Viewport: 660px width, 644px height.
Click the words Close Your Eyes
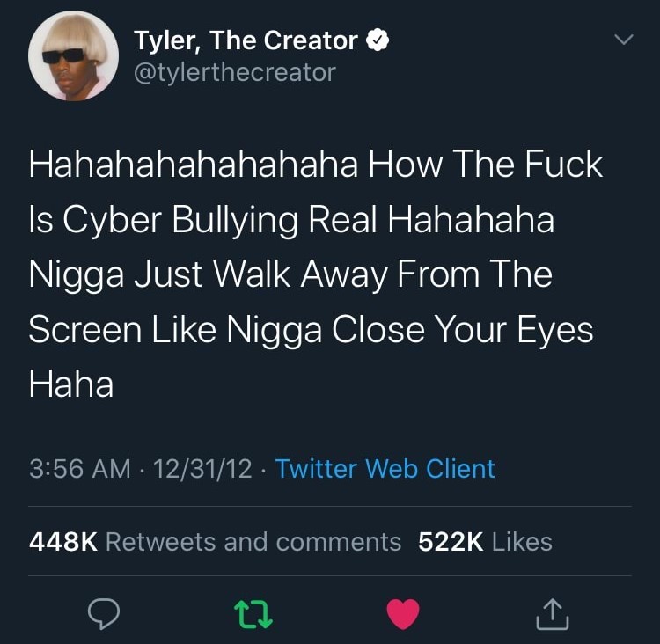[x=463, y=330]
